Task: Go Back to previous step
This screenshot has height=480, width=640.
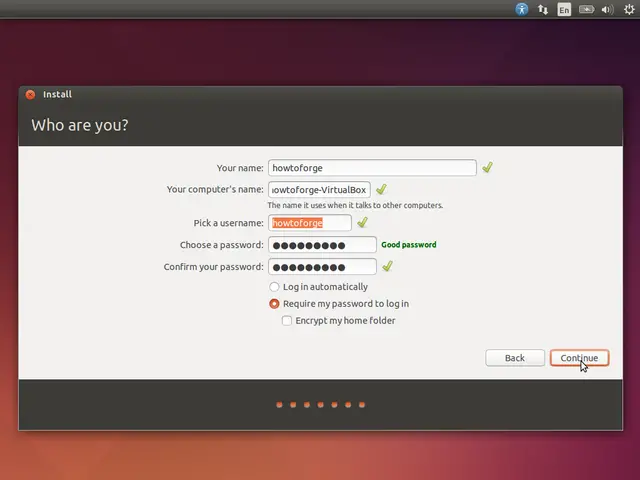Action: click(515, 358)
